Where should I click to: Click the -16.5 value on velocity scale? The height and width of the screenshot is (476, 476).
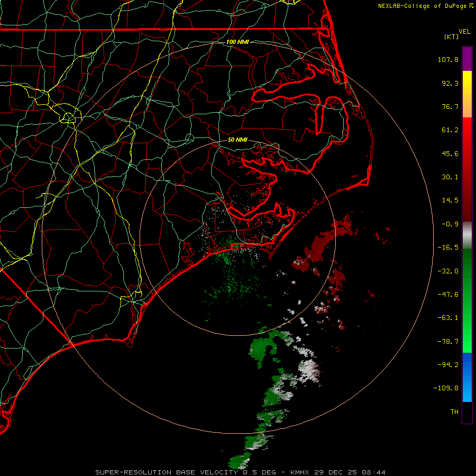tap(448, 248)
